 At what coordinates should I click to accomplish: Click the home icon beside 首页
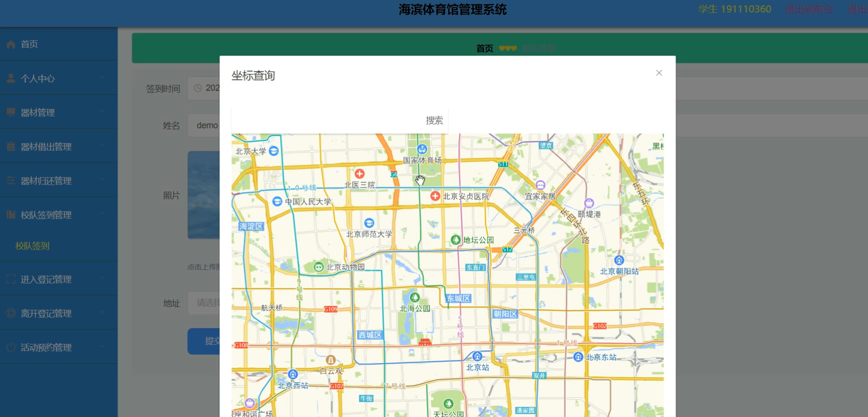11,44
